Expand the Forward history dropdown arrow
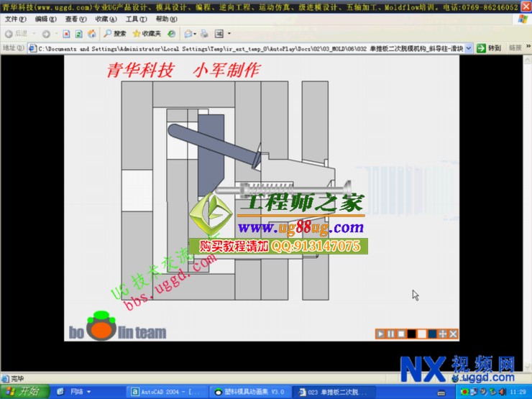Image resolution: width=532 pixels, height=399 pixels. click(56, 34)
